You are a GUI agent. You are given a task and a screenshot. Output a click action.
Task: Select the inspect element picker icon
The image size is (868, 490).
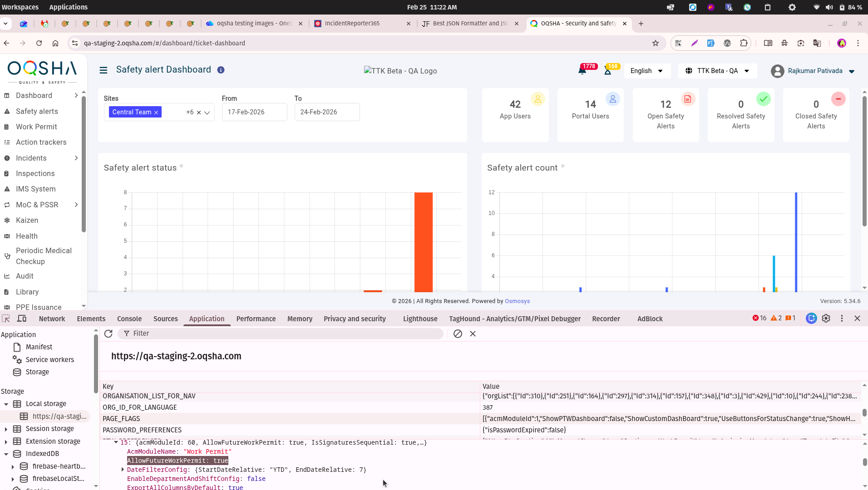tap(6, 318)
